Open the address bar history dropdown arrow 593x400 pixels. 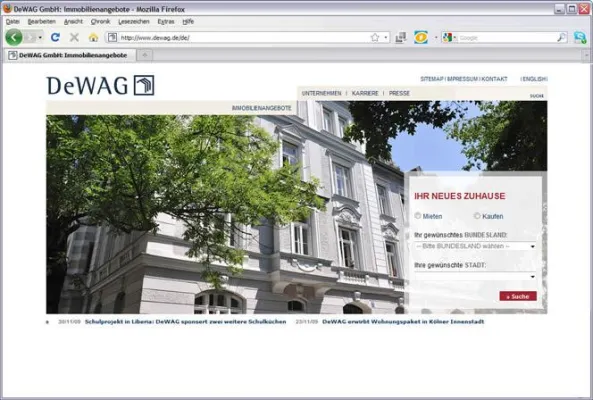click(385, 37)
